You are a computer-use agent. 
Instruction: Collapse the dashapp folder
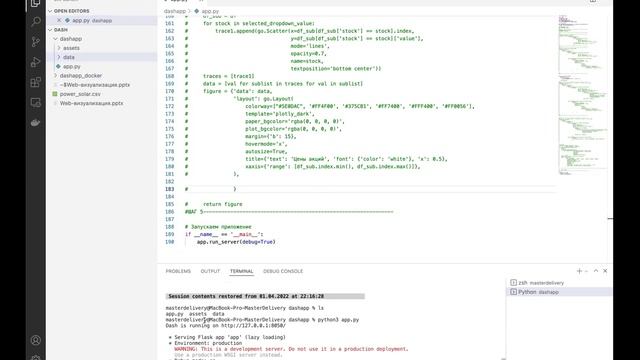[x=71, y=39]
